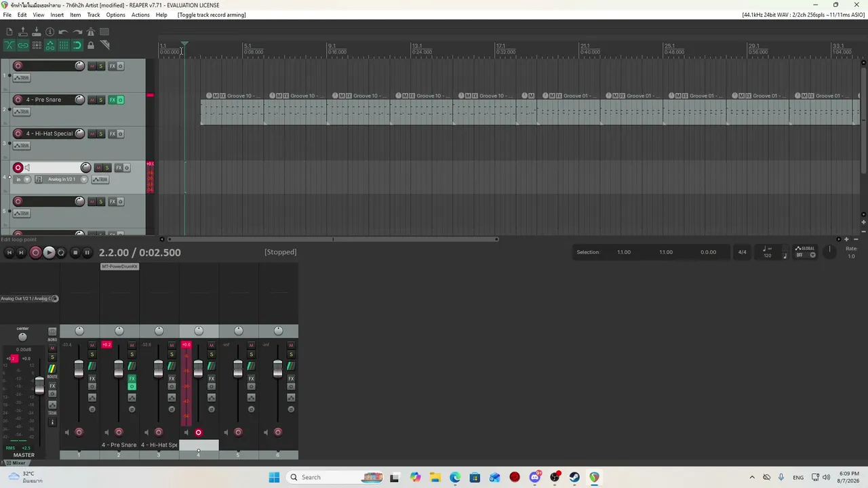Save project with the download-arrow toolbar icon
The height and width of the screenshot is (488, 868).
pyautogui.click(x=36, y=32)
